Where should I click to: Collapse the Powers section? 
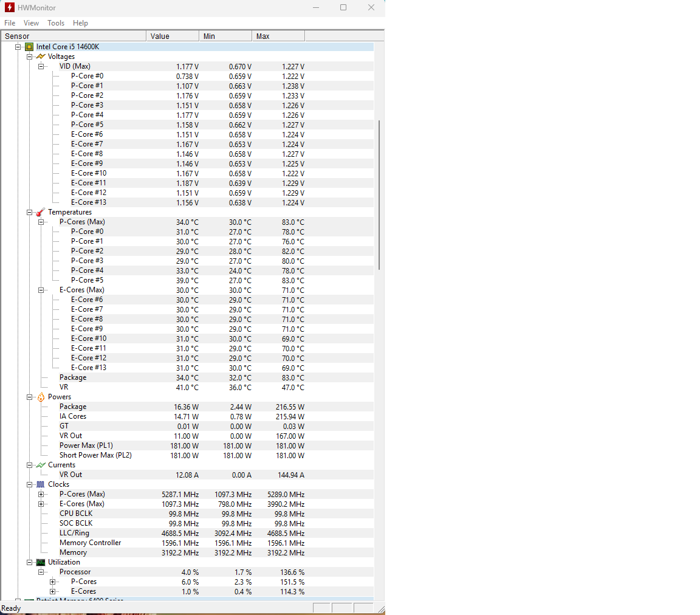point(29,397)
